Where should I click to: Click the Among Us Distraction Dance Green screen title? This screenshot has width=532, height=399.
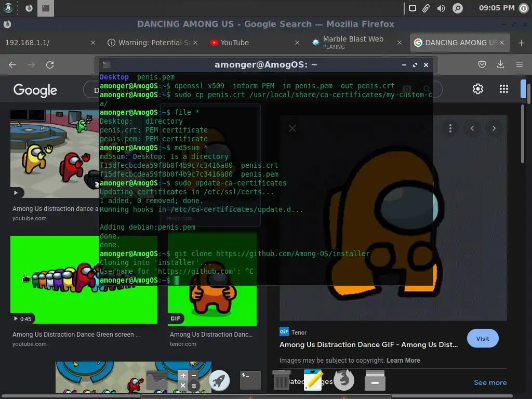point(77,335)
